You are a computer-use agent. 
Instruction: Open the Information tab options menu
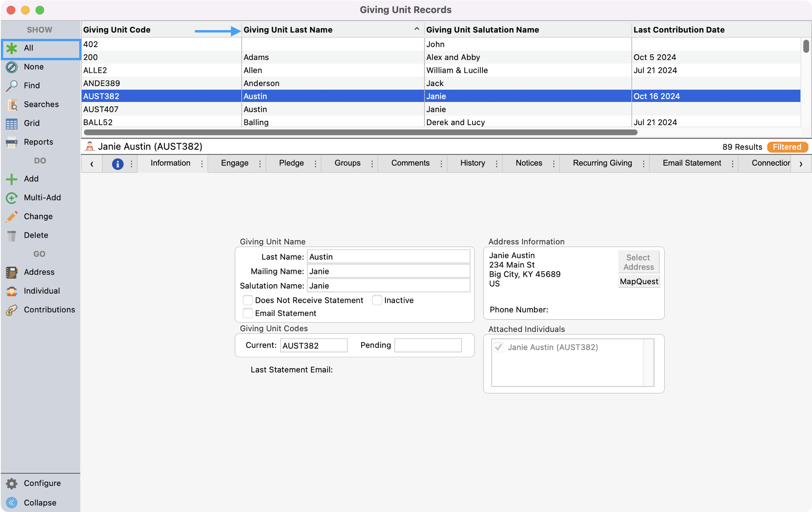click(x=202, y=164)
